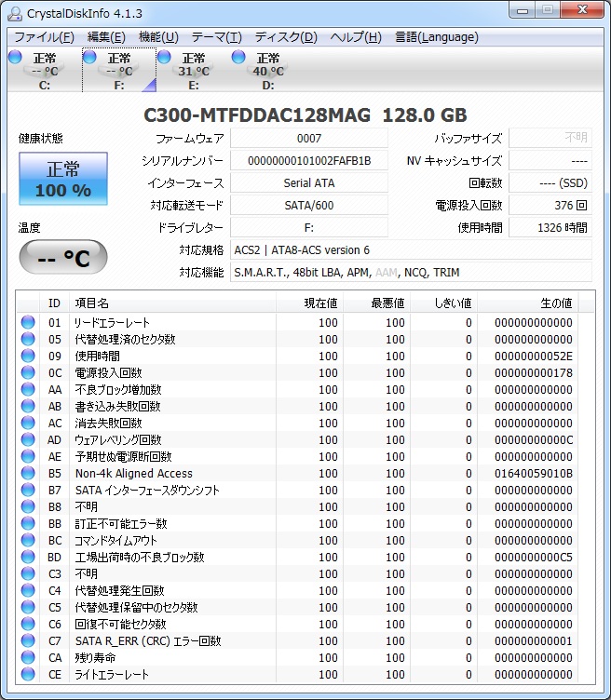Click the しきい値 column header
This screenshot has width=611, height=700.
click(443, 303)
